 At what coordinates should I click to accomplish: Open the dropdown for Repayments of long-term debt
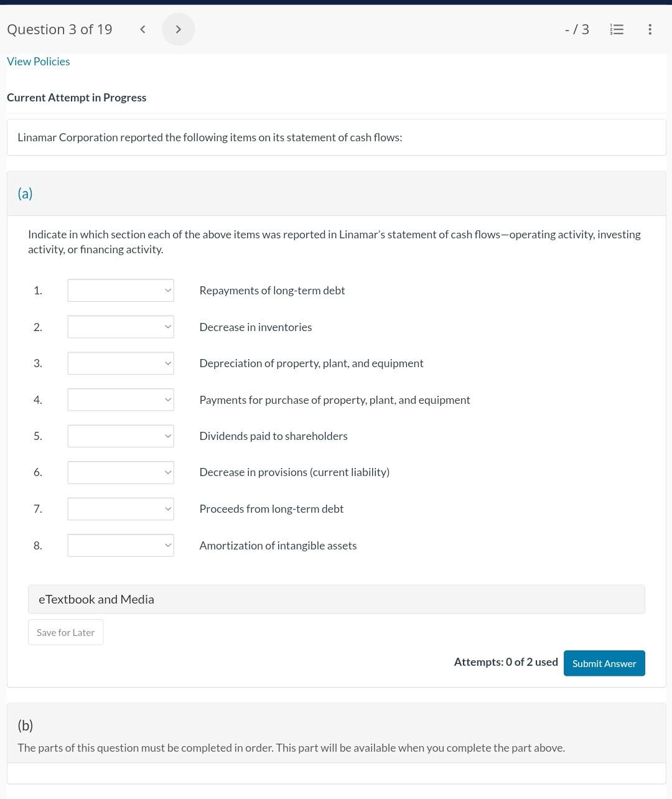coord(120,290)
